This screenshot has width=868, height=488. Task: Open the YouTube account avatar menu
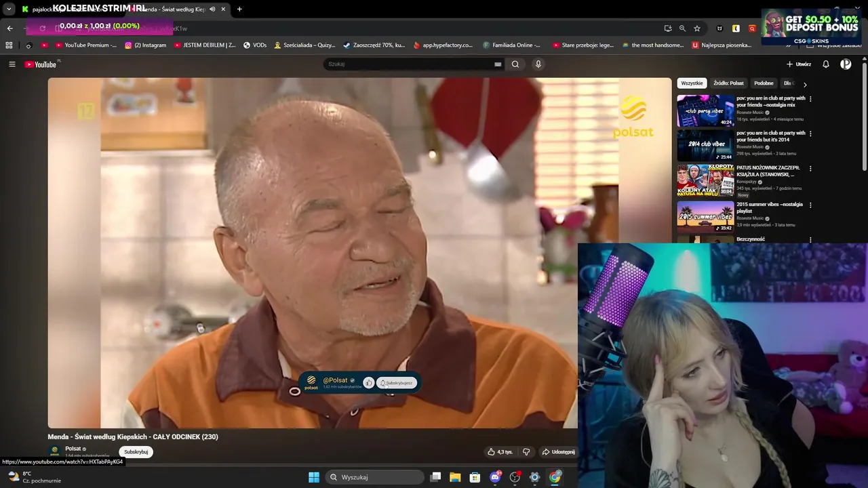(x=846, y=64)
